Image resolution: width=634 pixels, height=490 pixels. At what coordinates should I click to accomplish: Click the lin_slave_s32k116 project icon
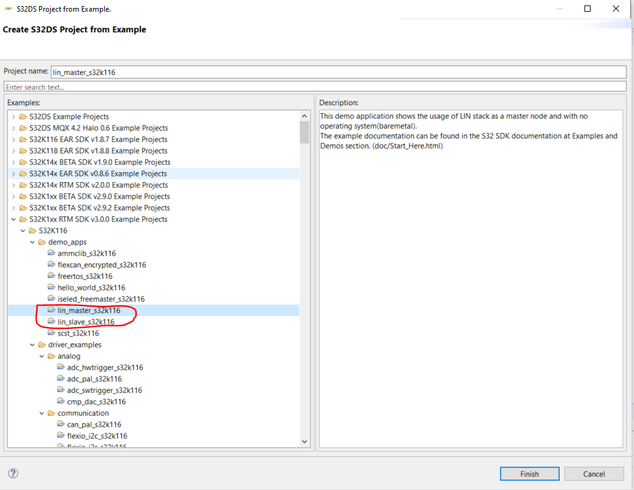(51, 321)
